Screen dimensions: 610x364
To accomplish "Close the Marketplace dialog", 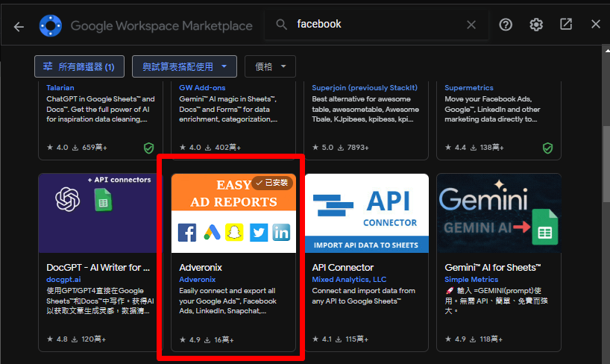I will [596, 24].
